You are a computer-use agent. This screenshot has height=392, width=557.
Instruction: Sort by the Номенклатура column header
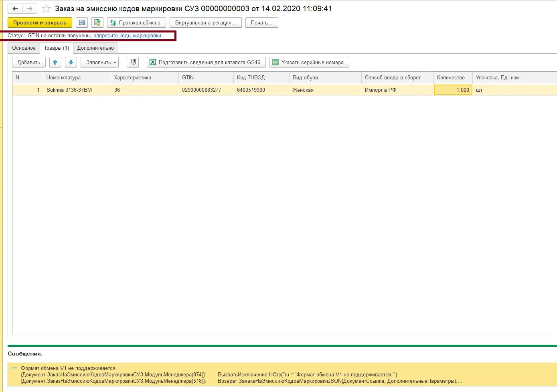pyautogui.click(x=77, y=77)
